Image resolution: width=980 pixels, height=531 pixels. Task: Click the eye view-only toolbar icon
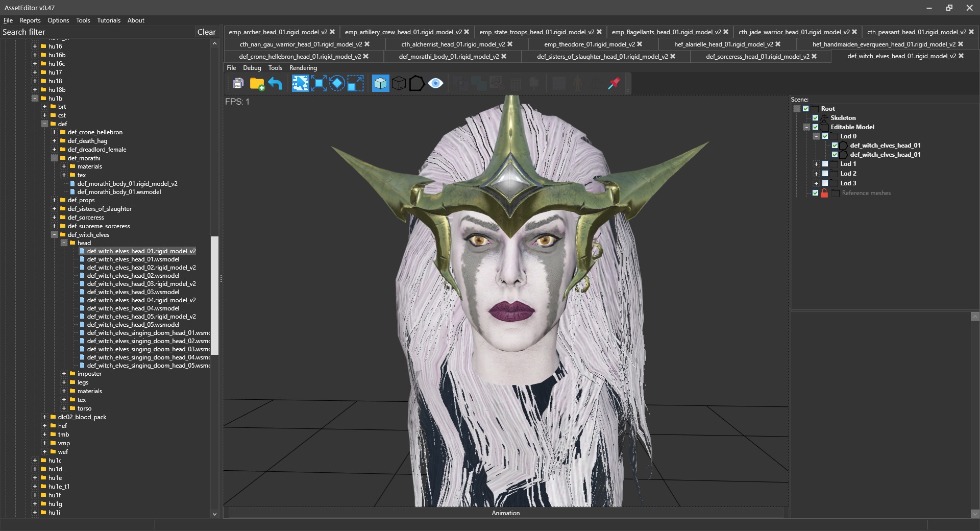435,83
